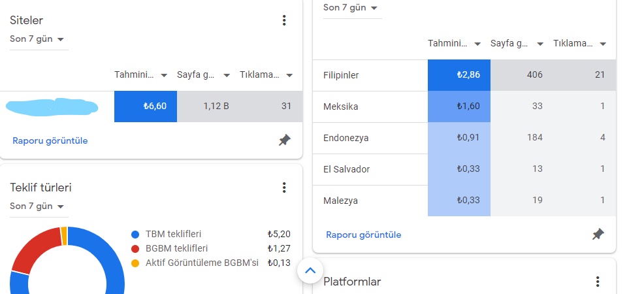Expand the Teklif türleri Son 7 gün dropdown
Screen dimensions: 644x294
point(39,206)
